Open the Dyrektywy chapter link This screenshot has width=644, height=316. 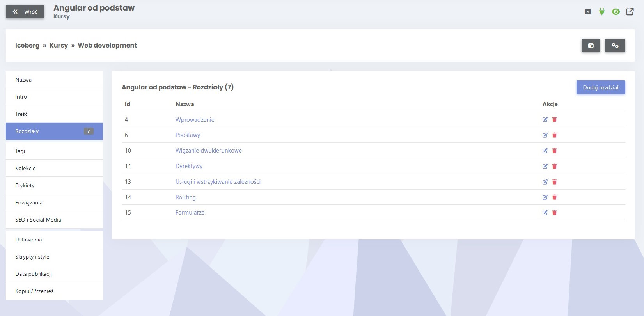189,166
